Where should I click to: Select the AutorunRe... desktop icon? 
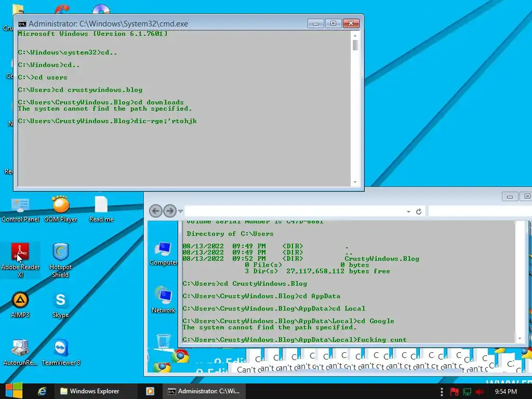(20, 353)
